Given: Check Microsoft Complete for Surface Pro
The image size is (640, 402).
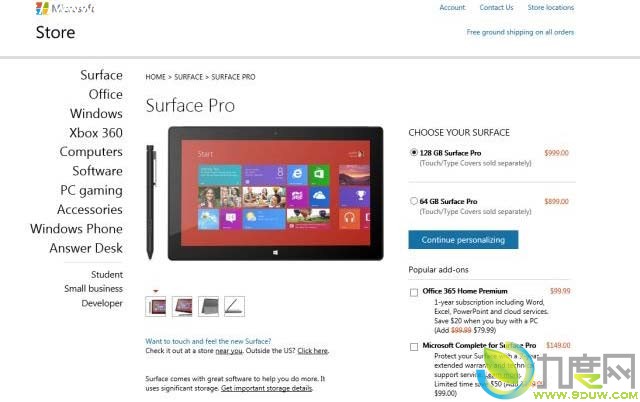Looking at the screenshot, I should (x=414, y=346).
